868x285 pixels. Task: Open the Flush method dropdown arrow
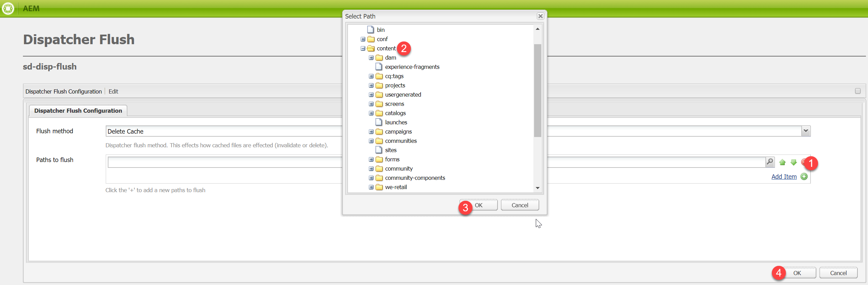806,131
